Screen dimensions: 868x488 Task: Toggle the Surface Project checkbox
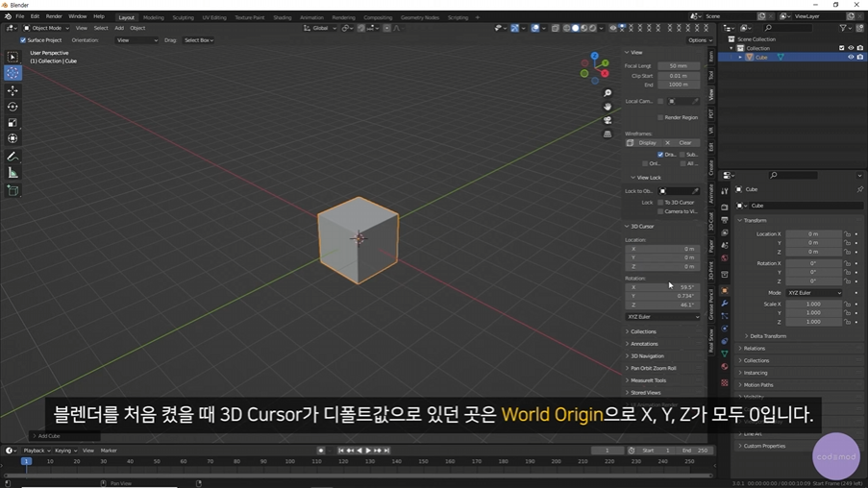coord(23,39)
